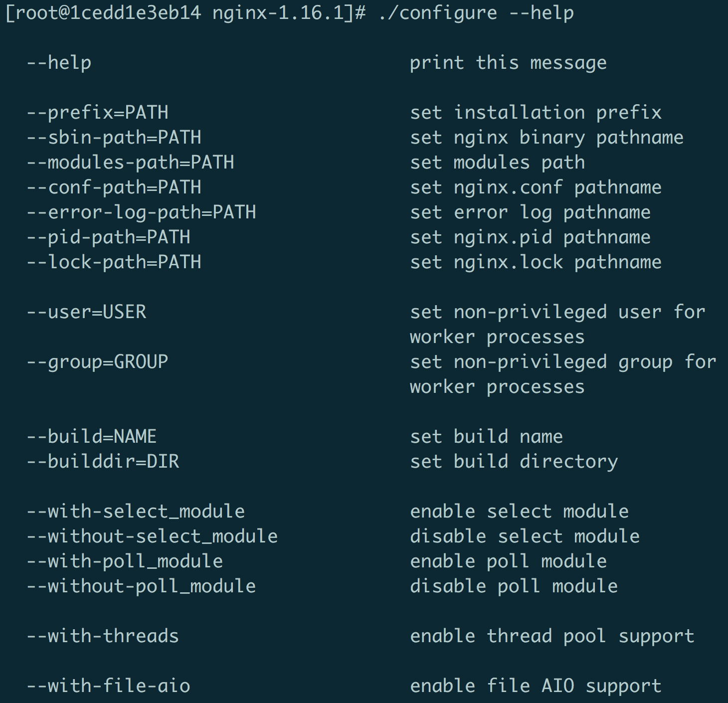Click the --builddir=DIR option
The width and height of the screenshot is (728, 703).
(103, 462)
